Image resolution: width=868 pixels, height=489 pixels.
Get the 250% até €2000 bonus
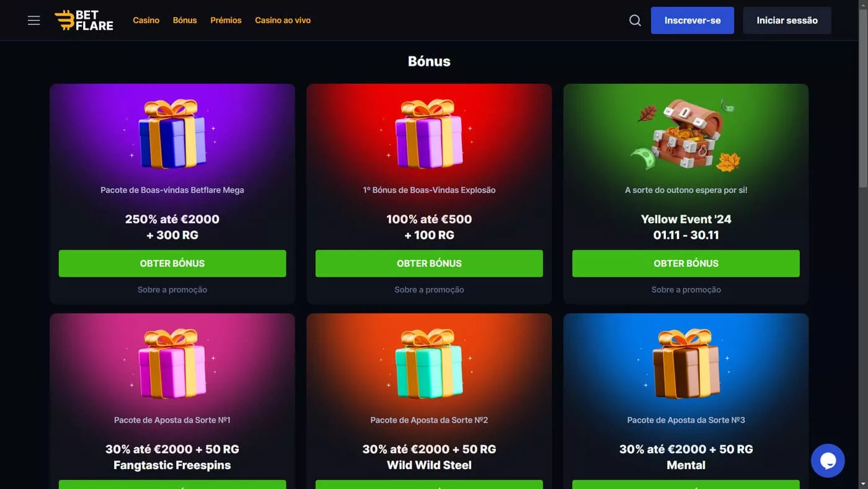(172, 263)
